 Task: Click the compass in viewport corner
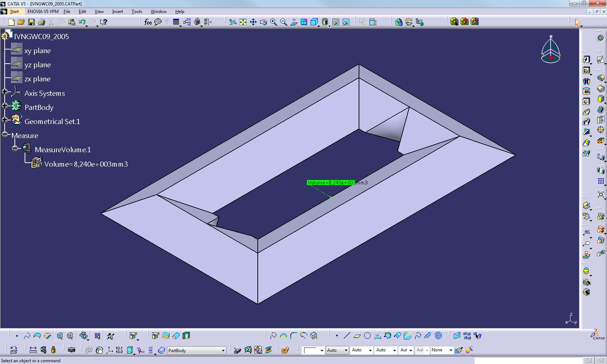pyautogui.click(x=551, y=50)
